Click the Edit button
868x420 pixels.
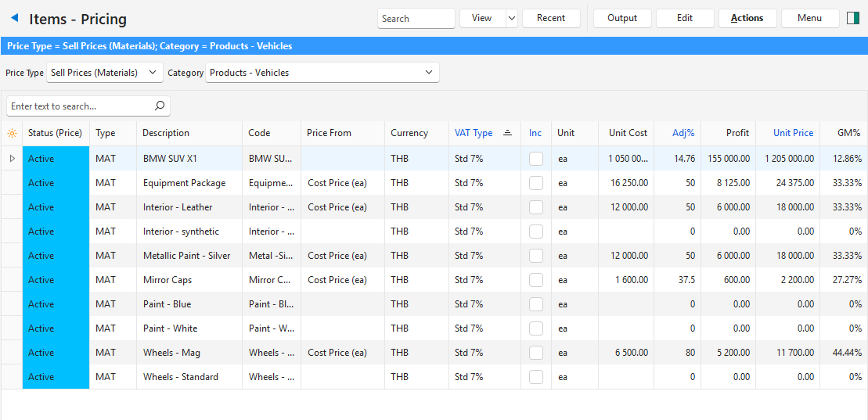pos(685,18)
